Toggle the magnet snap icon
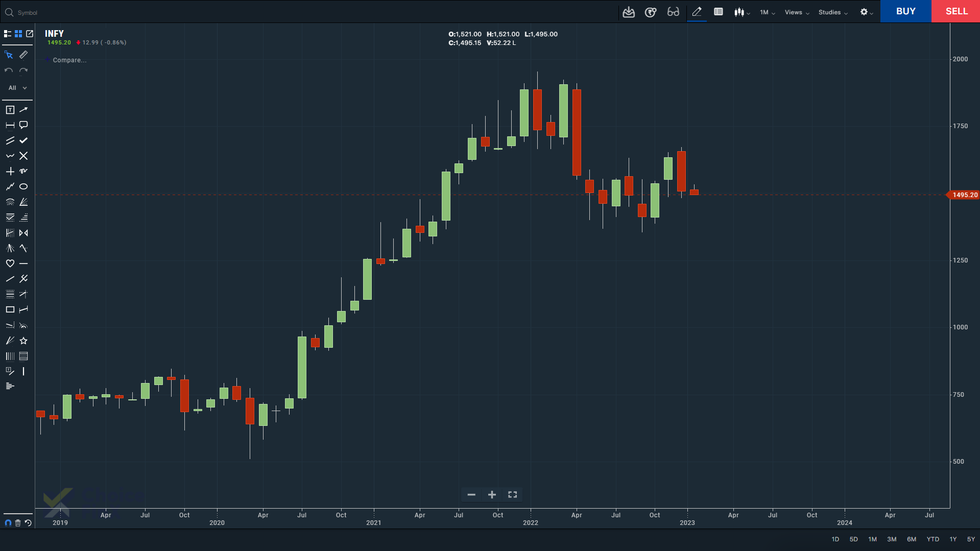This screenshot has width=980, height=551. coord(8,523)
